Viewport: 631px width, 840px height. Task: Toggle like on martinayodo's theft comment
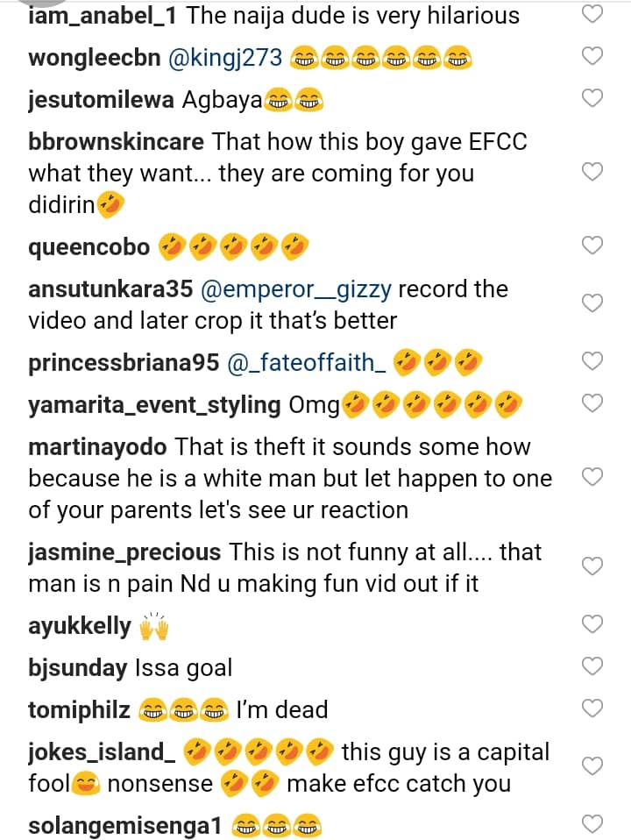[x=593, y=477]
